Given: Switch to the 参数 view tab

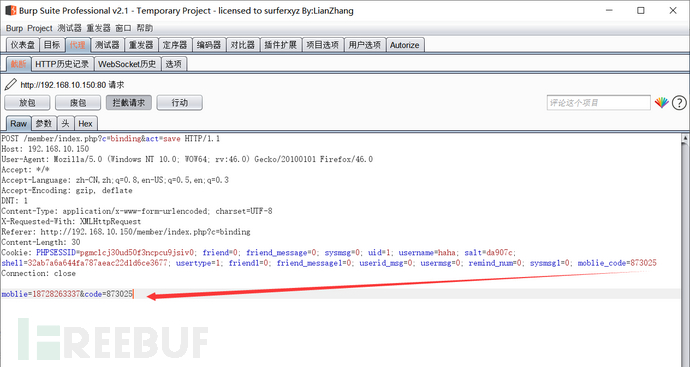Looking at the screenshot, I should click(44, 124).
